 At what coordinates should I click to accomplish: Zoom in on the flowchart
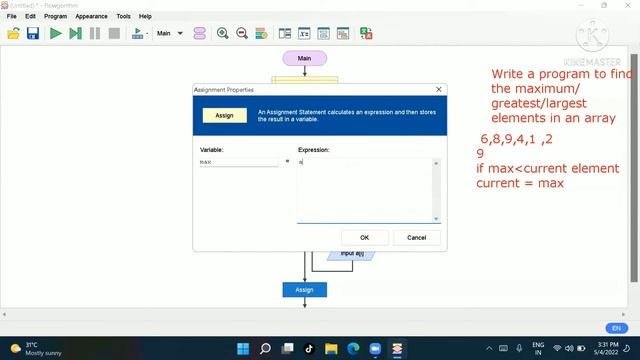click(222, 33)
